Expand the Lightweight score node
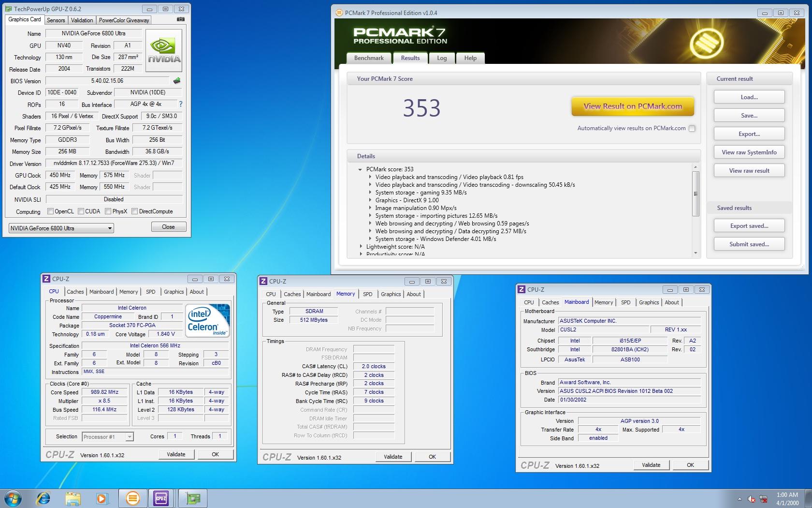This screenshot has width=812, height=508. point(361,247)
